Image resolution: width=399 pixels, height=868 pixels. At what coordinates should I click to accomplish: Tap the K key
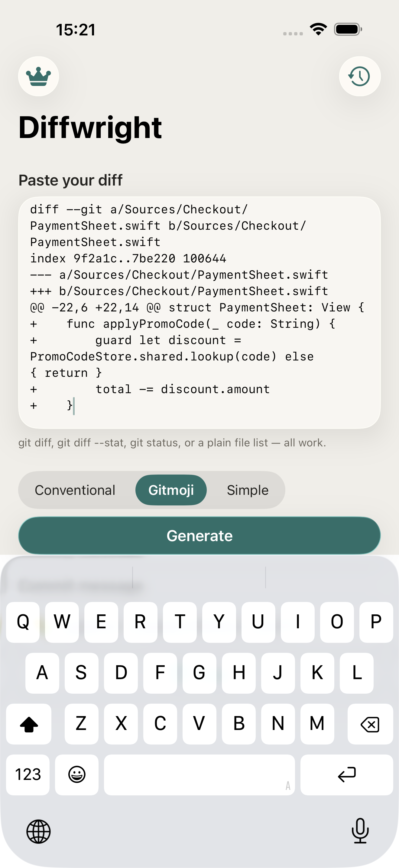pos(317,673)
